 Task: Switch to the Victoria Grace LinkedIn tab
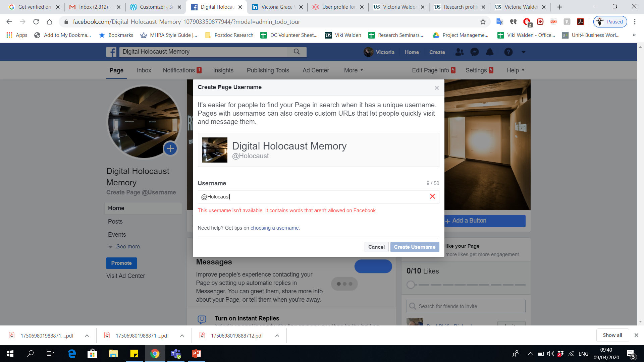coord(277,7)
